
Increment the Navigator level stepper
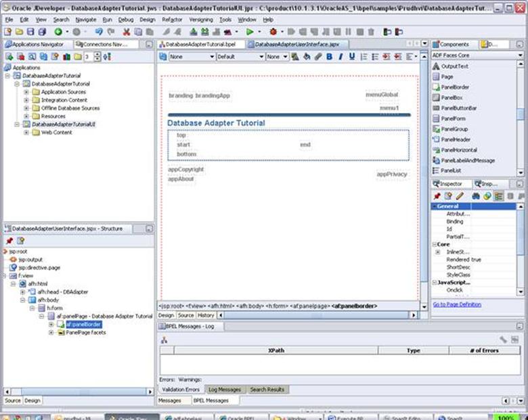point(97,54)
